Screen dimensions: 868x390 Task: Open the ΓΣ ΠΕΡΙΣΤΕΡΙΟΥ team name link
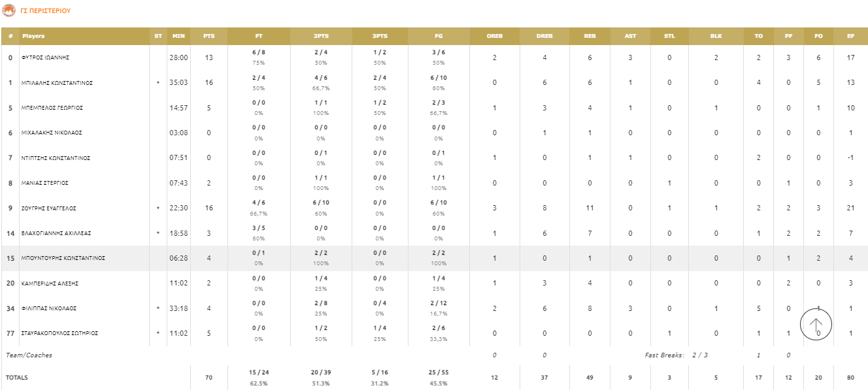[x=46, y=11]
